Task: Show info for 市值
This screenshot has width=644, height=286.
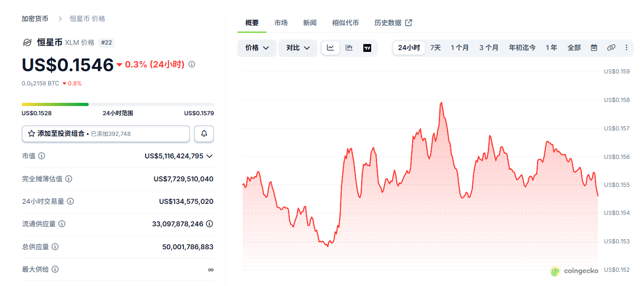Action: tap(42, 156)
